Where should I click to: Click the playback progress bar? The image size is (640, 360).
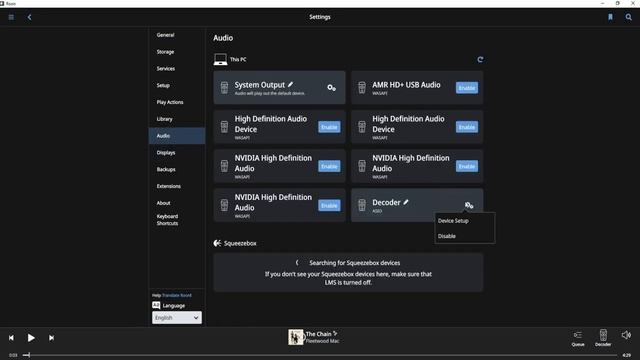[x=320, y=355]
